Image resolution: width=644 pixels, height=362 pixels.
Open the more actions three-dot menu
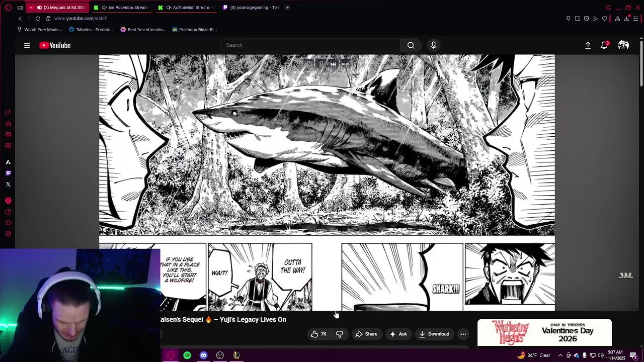coord(463,334)
